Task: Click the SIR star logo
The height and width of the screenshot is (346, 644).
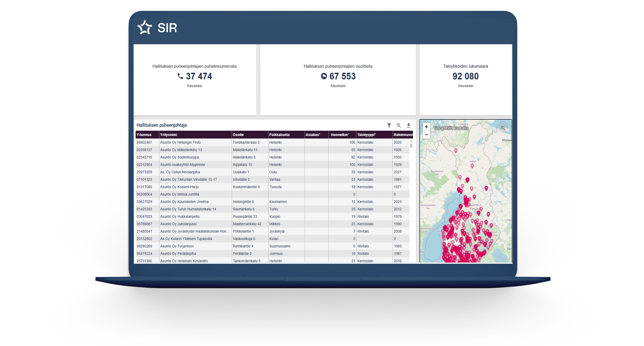Action: pos(145,27)
